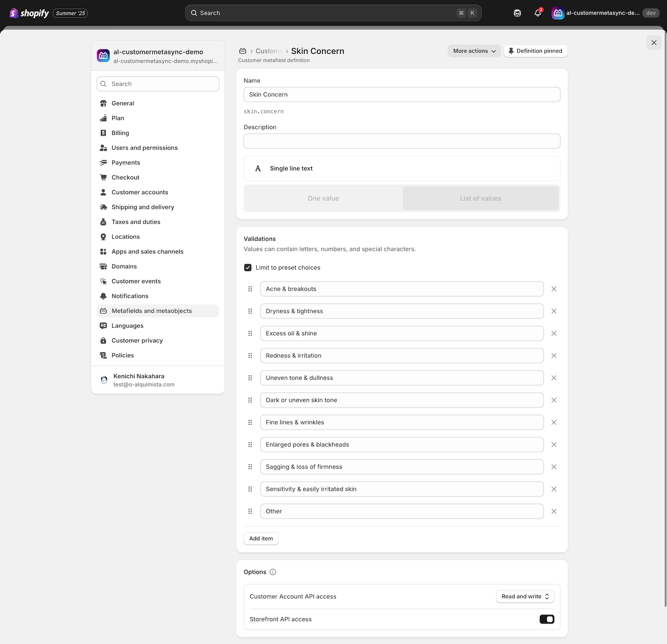Toggle Storefront API access switch

(x=547, y=619)
